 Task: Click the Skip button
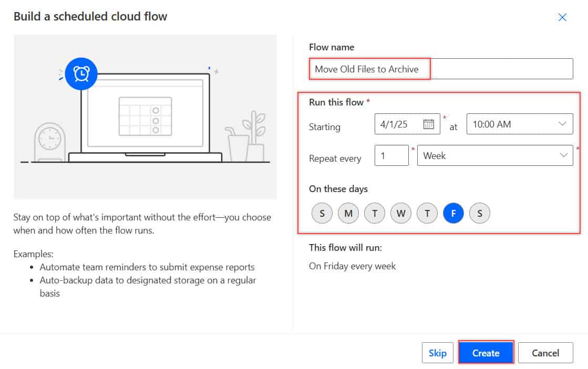click(x=438, y=353)
